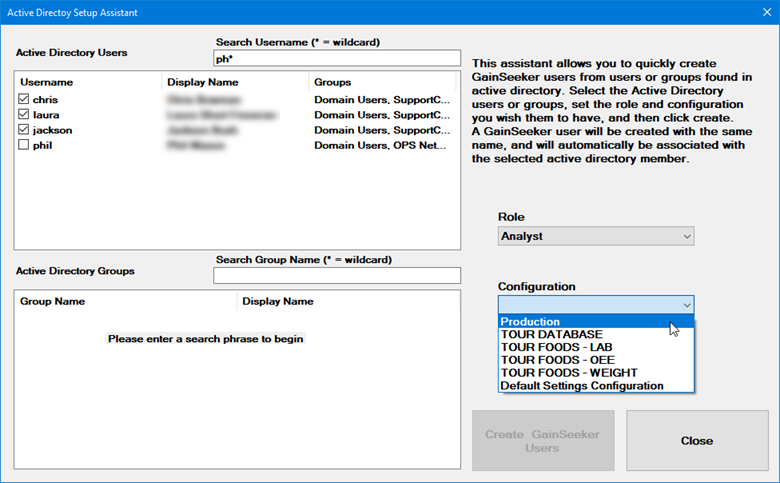Sort by Username column header
Image resolution: width=780 pixels, height=483 pixels.
[x=46, y=82]
